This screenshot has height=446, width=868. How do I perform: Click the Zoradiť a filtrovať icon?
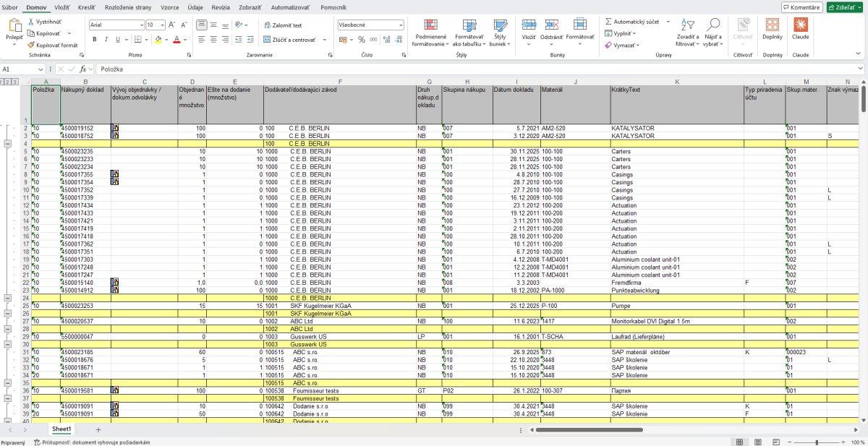[x=686, y=25]
